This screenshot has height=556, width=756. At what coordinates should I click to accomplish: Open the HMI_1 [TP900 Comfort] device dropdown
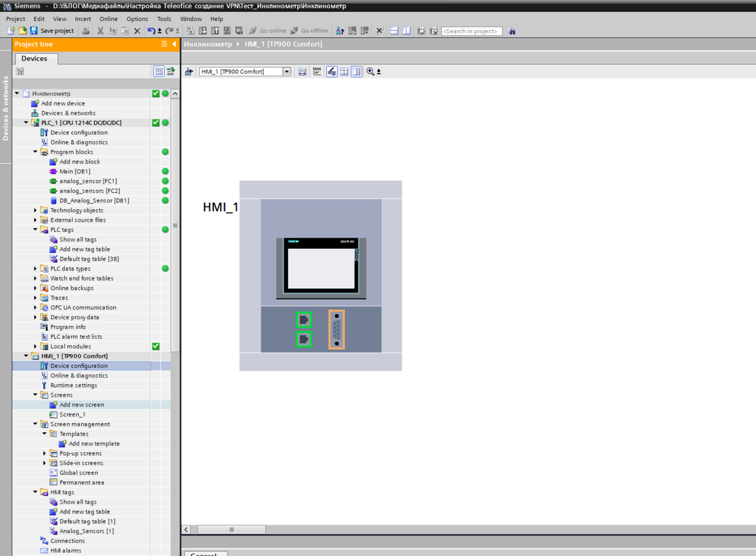287,72
